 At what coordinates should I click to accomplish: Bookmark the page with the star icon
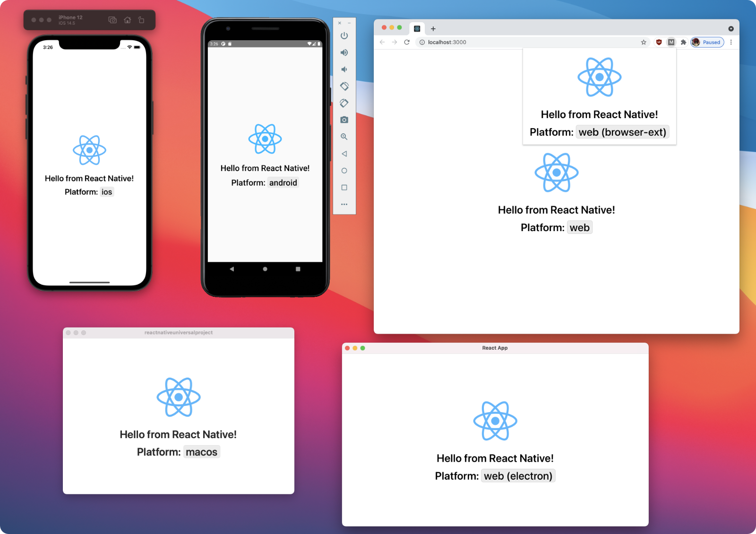point(644,42)
